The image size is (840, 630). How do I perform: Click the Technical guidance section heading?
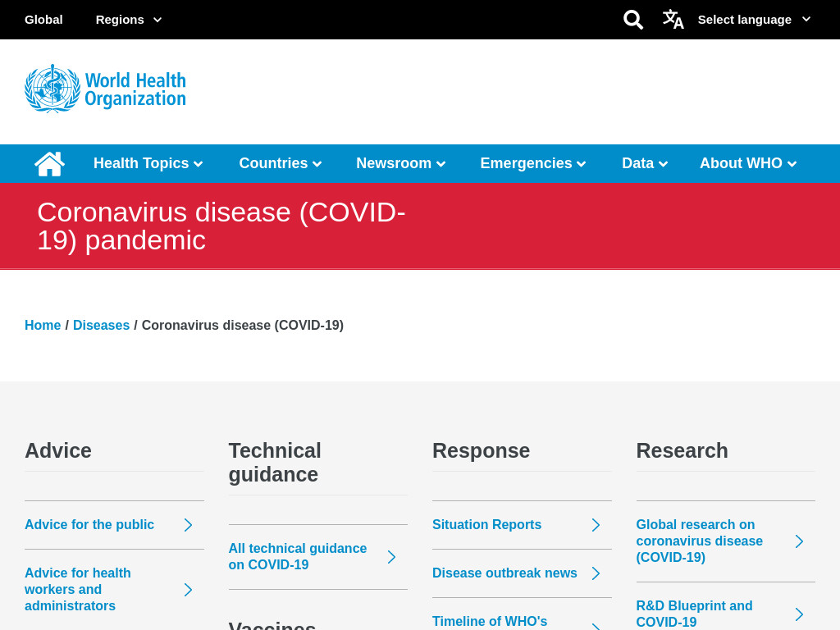click(x=275, y=463)
